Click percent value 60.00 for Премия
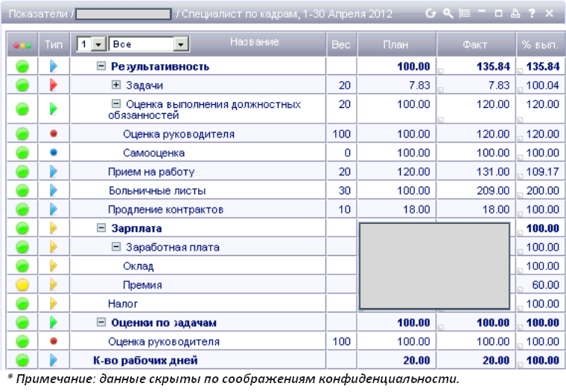 point(546,285)
